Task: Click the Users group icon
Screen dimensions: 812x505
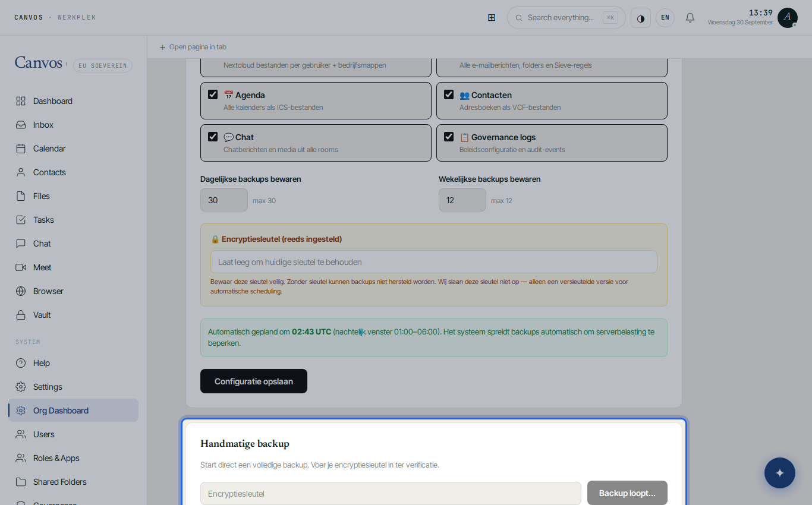Action: coord(21,434)
